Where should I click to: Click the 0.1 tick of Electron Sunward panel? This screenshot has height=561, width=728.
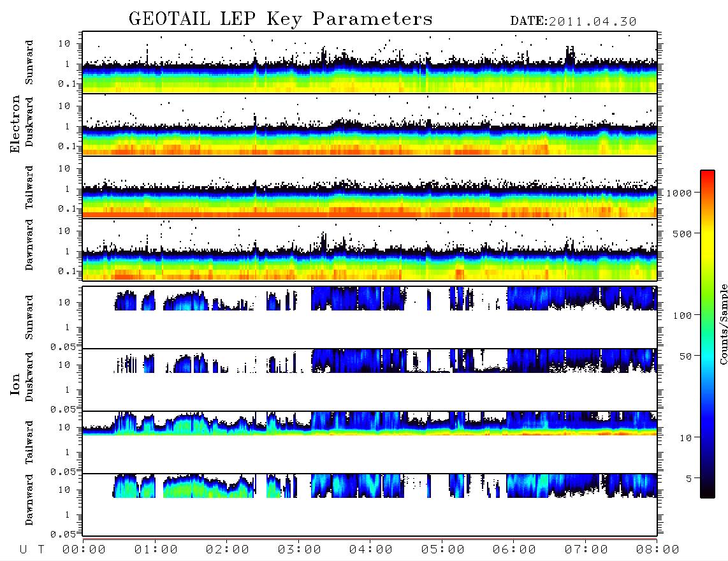click(x=67, y=84)
